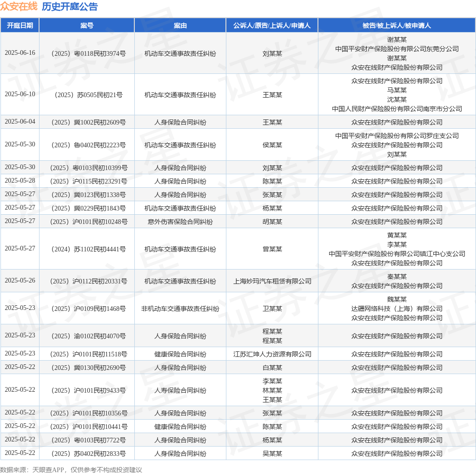
Task: Click plaintiff 上海妙玛汽车租赁有限公司
Action: click(x=272, y=281)
